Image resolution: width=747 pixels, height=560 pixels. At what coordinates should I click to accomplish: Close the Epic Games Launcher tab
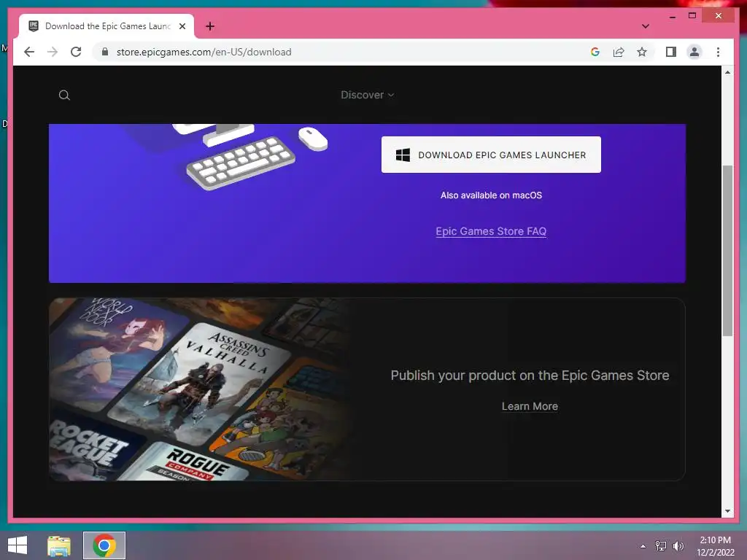(182, 26)
